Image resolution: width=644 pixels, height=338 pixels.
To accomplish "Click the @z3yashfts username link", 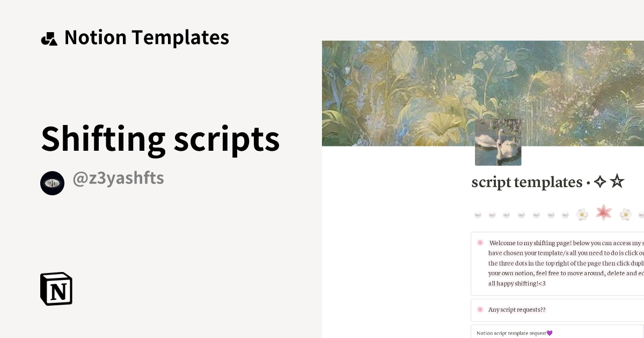I will (x=118, y=178).
